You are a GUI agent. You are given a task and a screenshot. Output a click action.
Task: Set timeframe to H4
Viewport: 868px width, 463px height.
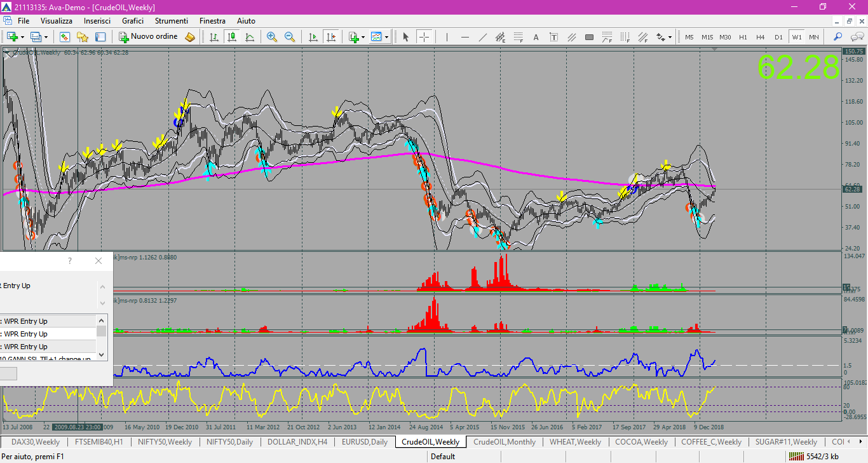[761, 37]
